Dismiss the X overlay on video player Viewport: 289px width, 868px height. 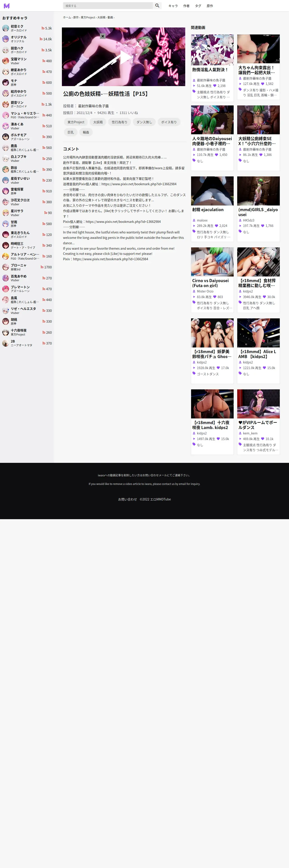103,36
